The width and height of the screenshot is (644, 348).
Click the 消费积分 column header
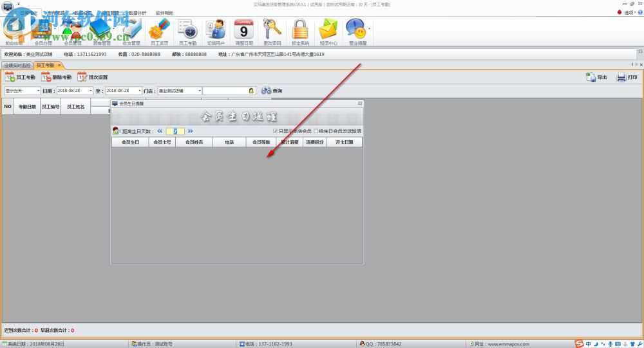pos(315,142)
